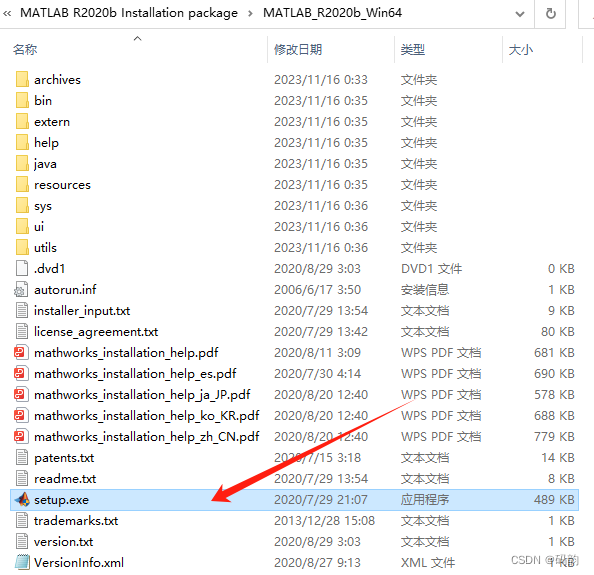594x575 pixels.
Task: Click the license_agreement.txt document icon
Action: click(22, 331)
